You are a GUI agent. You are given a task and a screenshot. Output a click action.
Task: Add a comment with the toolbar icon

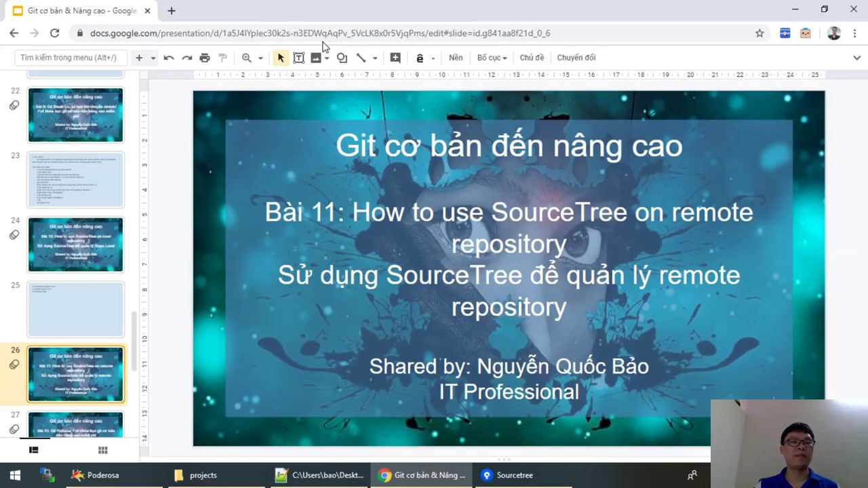click(x=395, y=58)
